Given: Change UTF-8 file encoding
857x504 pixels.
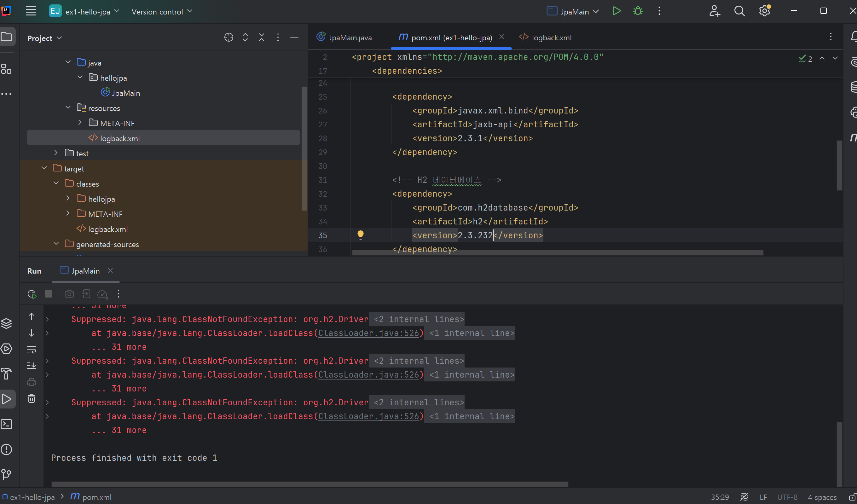Looking at the screenshot, I should 787,497.
